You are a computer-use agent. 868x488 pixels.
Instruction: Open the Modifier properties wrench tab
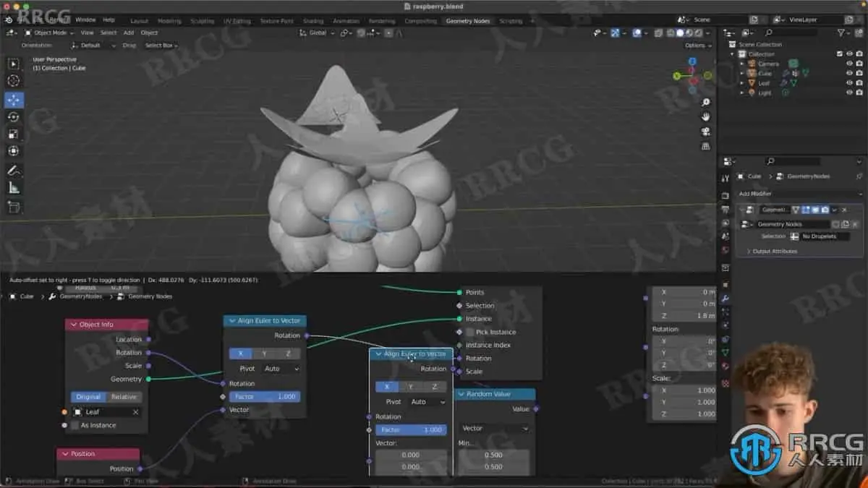coord(726,298)
